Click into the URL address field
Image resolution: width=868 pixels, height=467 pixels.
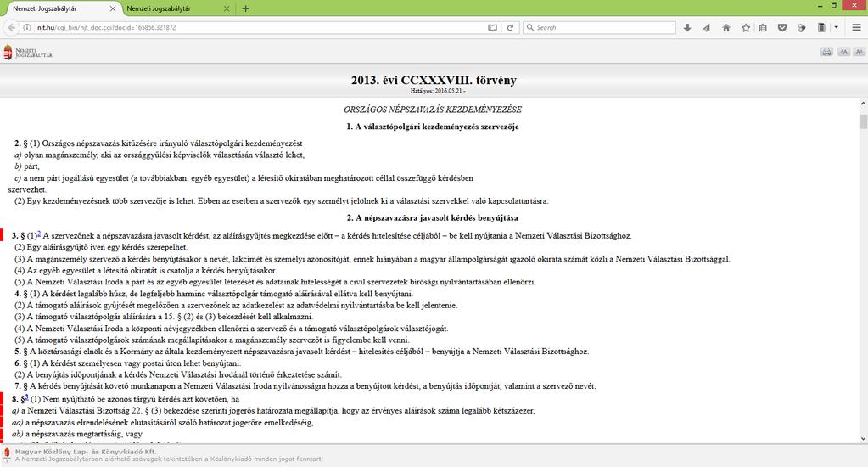[260, 27]
